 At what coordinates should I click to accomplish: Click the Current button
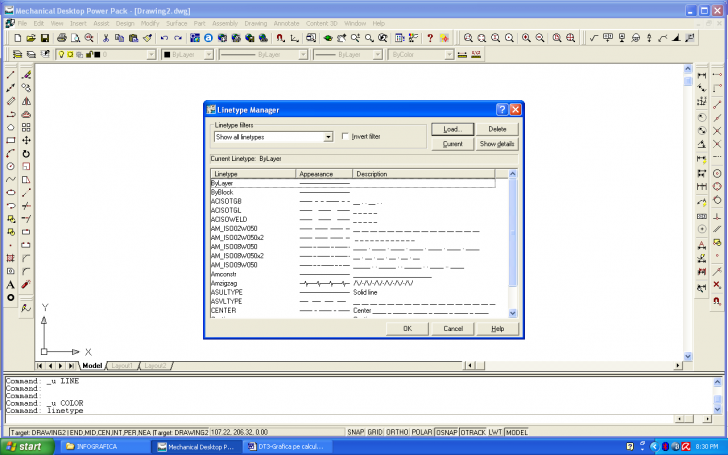click(x=453, y=144)
